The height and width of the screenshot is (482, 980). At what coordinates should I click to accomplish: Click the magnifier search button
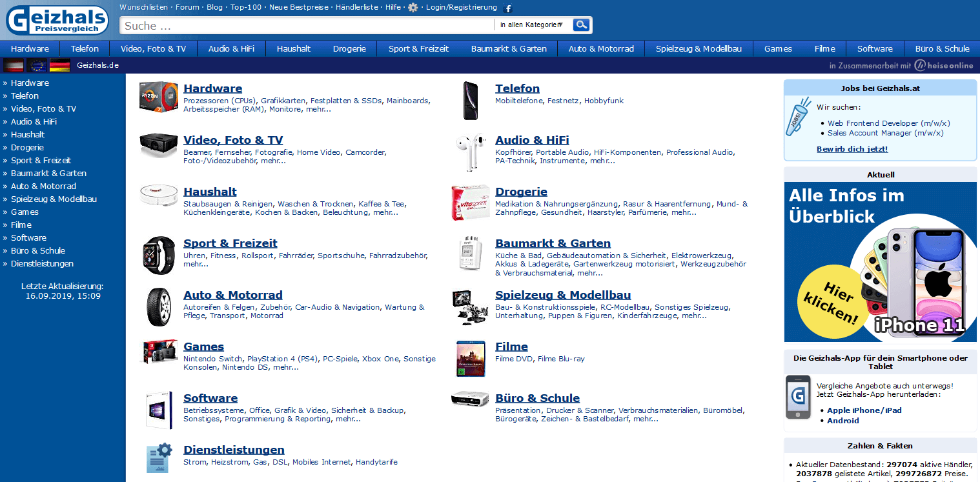(x=582, y=25)
